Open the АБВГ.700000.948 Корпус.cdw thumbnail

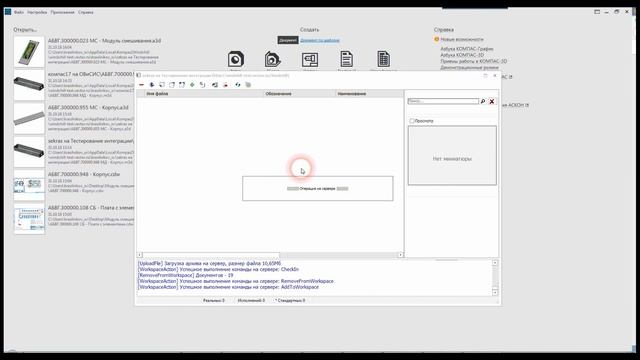coord(29,185)
